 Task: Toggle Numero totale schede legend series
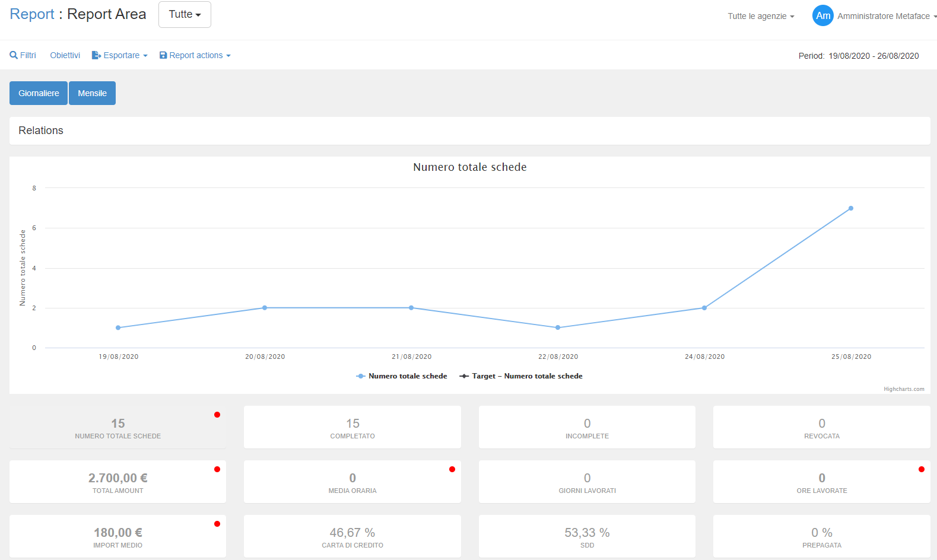402,376
